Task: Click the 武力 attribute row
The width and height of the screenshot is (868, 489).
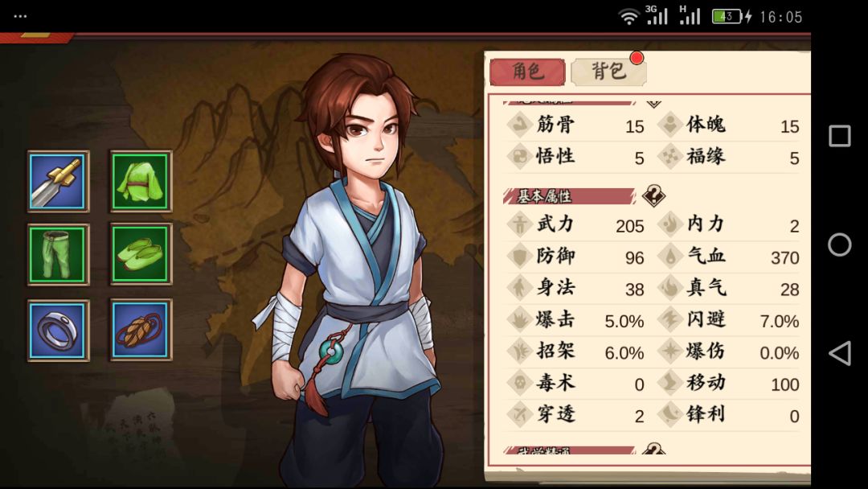Action: tap(575, 225)
